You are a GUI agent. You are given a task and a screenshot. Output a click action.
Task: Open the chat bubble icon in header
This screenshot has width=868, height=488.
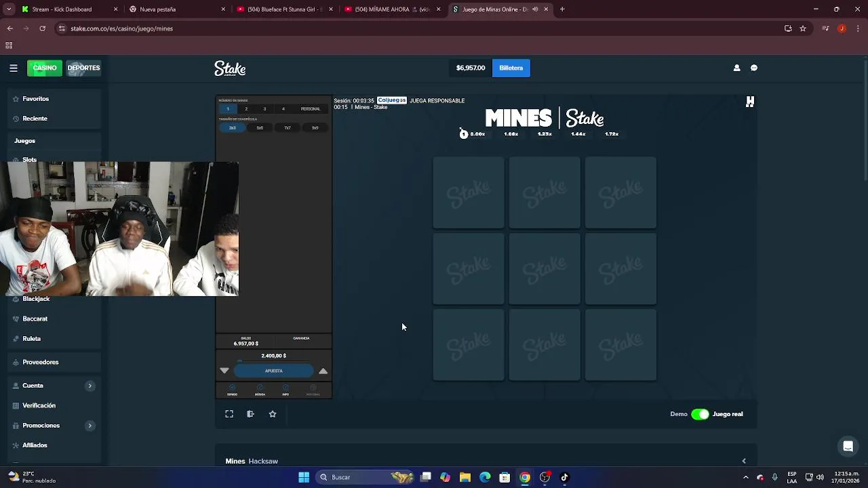[x=754, y=68]
